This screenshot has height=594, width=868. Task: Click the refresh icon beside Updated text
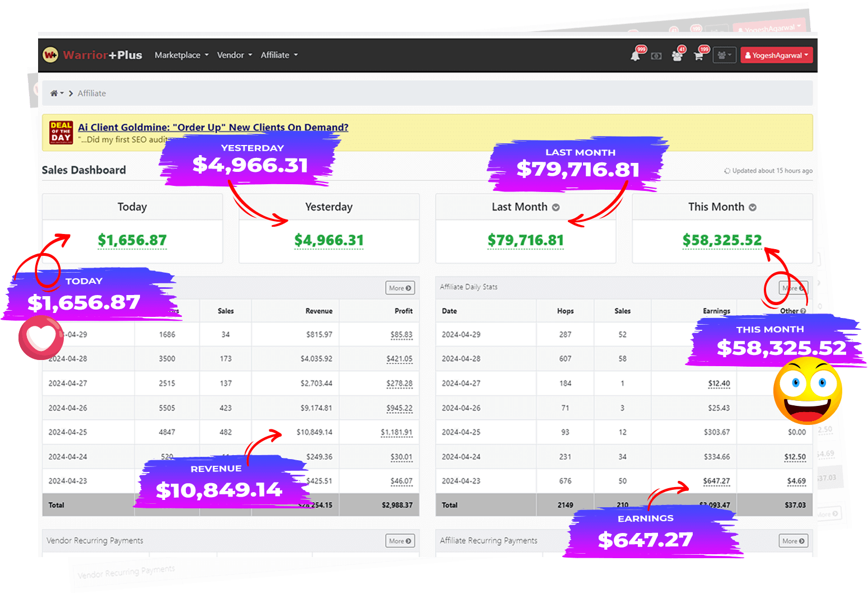727,171
